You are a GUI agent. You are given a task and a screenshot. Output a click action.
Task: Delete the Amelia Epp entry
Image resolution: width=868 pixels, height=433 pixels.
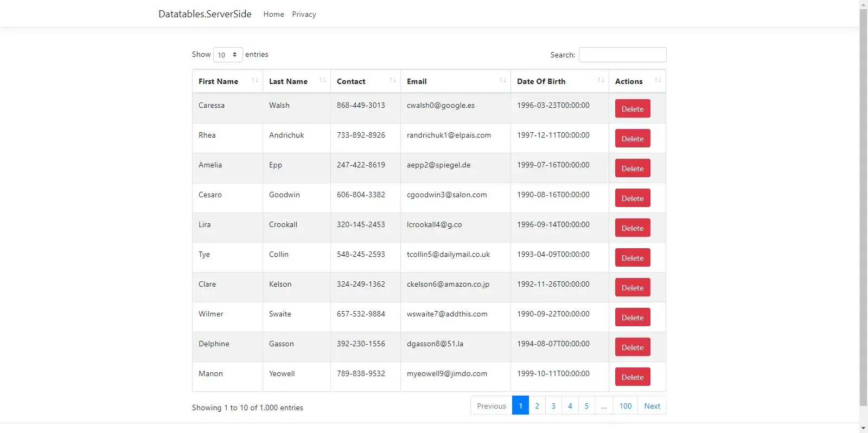(x=632, y=169)
